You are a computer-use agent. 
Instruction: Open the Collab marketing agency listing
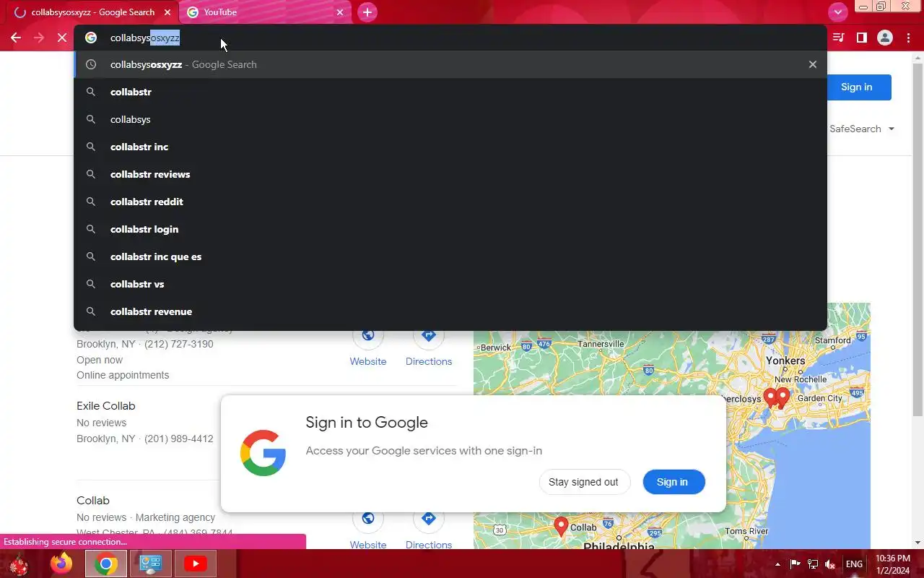pos(93,501)
